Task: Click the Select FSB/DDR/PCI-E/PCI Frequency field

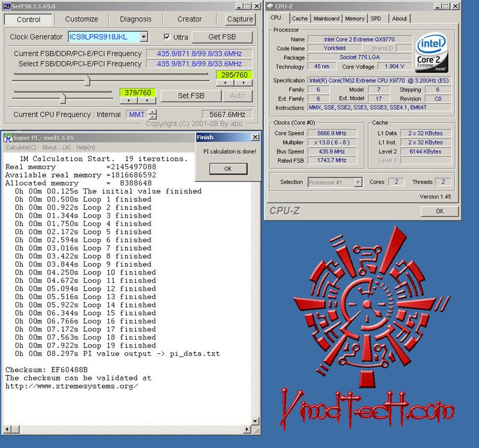Action: point(199,64)
